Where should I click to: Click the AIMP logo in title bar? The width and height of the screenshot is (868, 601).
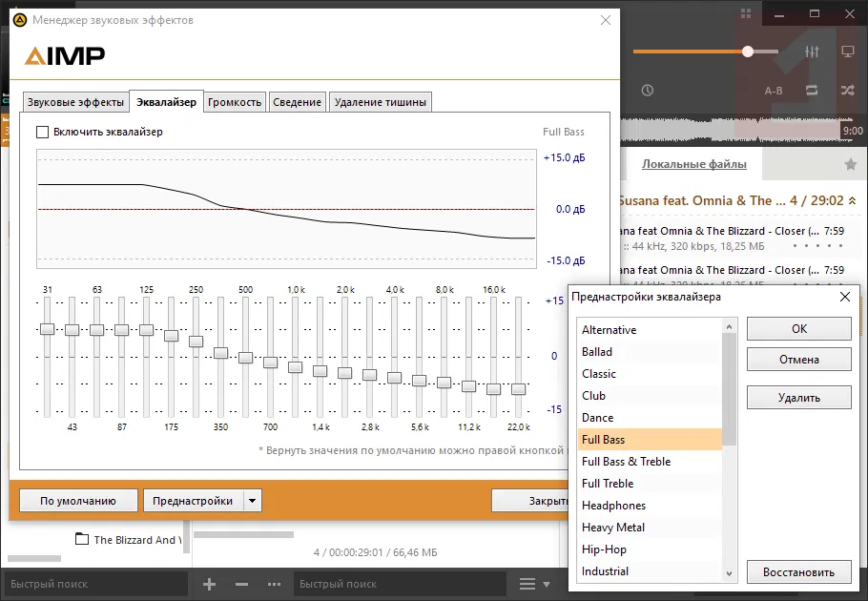(x=20, y=20)
